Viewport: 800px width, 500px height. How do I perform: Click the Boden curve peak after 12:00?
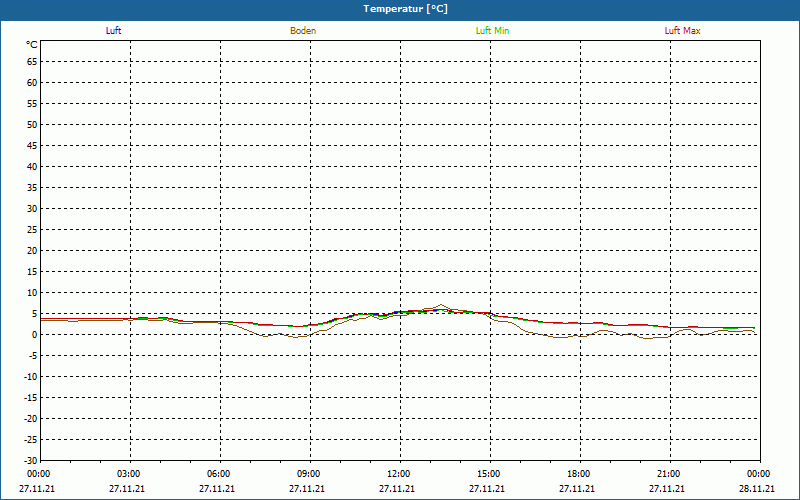441,305
